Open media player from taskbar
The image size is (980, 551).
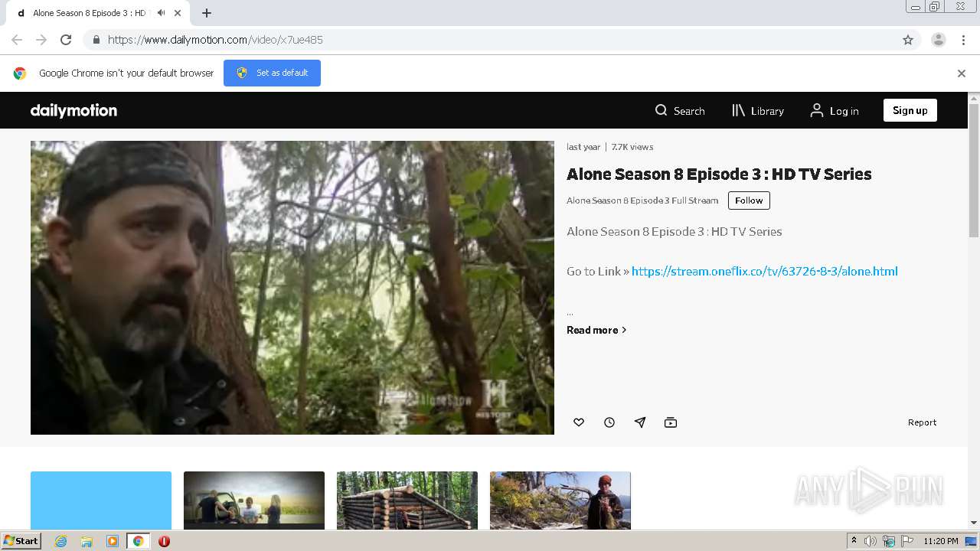click(x=113, y=541)
